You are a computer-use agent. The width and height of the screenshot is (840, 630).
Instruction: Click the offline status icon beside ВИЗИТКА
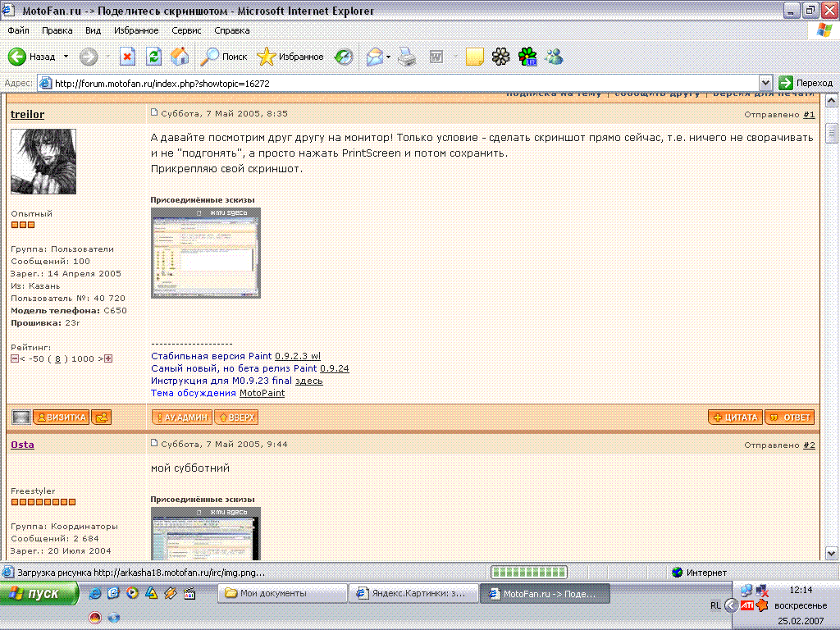21,418
